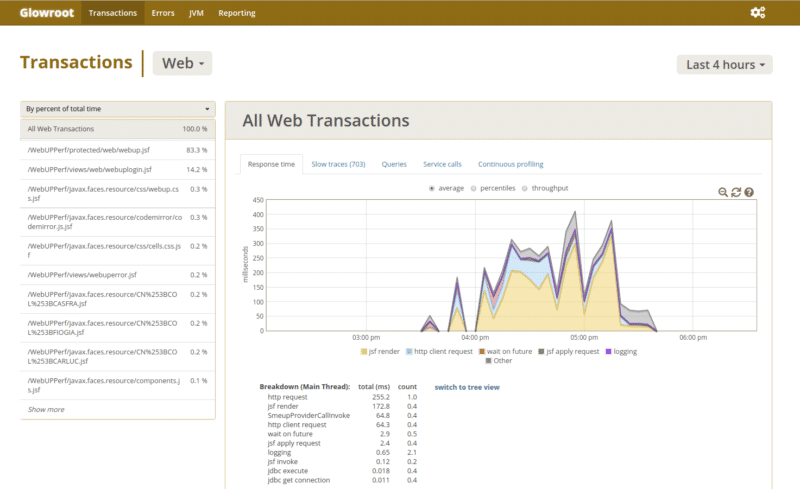Open the Web transaction type dropdown
800x489 pixels.
[182, 63]
